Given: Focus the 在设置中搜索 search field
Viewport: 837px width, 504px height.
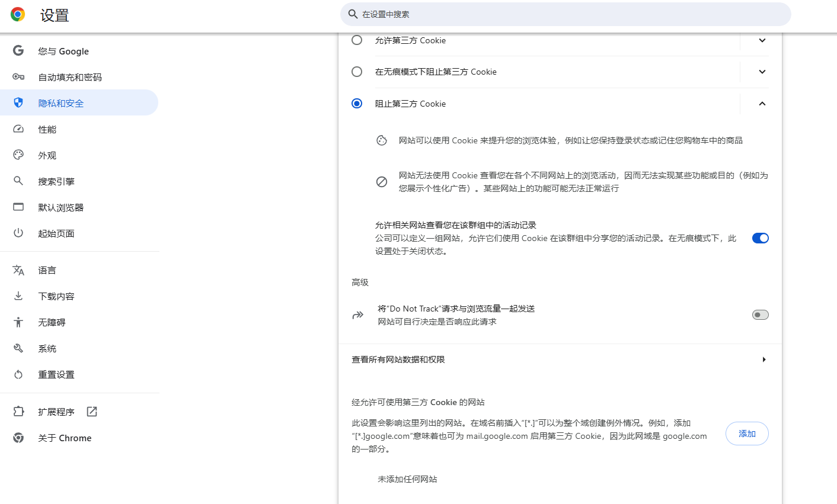Looking at the screenshot, I should 566,14.
